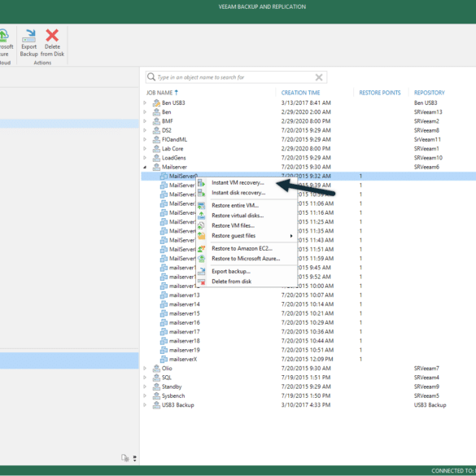Click the Ben USB3 job icon
The width and height of the screenshot is (476, 476).
(x=156, y=103)
